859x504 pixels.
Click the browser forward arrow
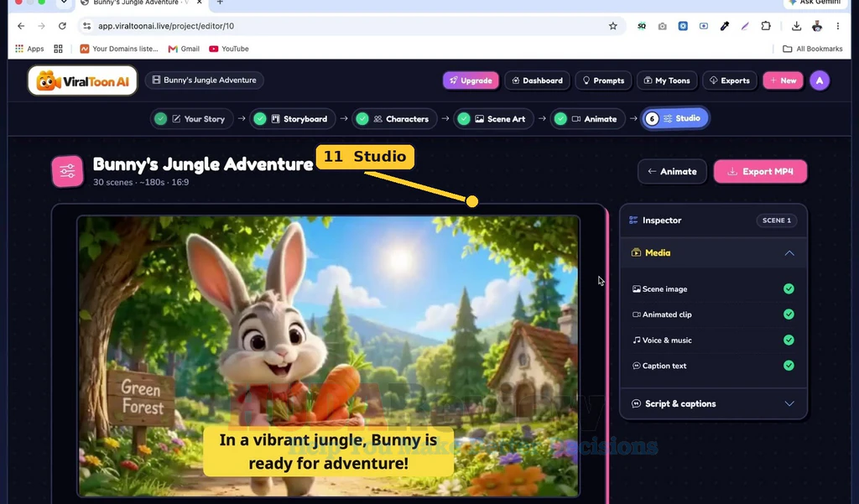42,26
